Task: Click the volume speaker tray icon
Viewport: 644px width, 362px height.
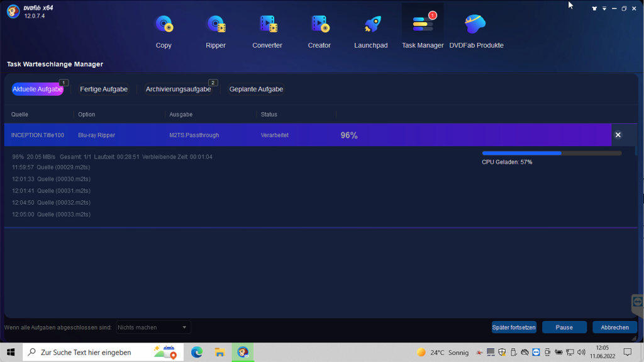Action: [x=580, y=352]
